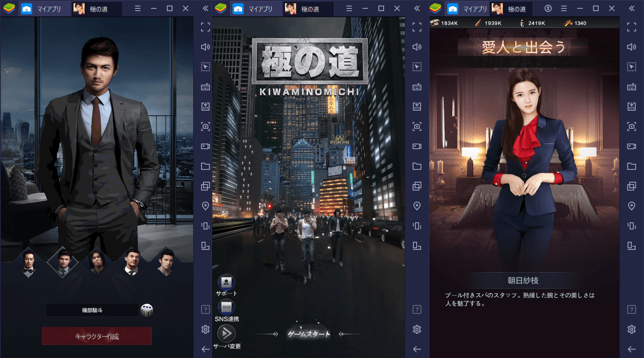The width and height of the screenshot is (644, 358).
Task: Click the 1340 resource counter
Action: tap(575, 23)
